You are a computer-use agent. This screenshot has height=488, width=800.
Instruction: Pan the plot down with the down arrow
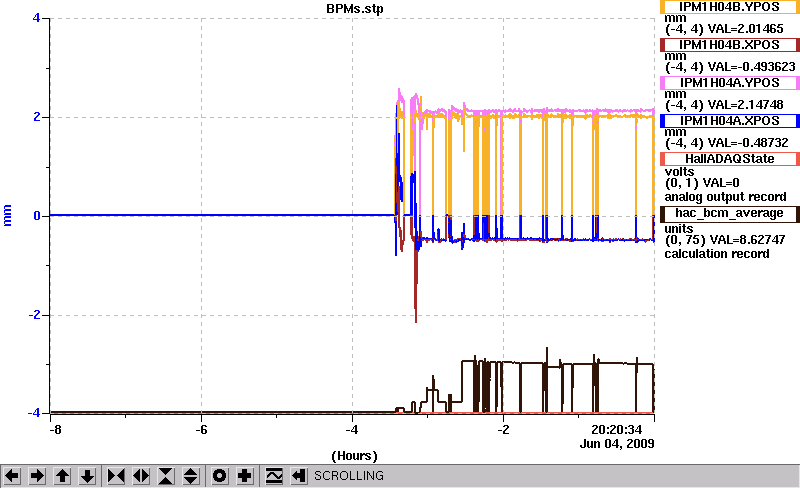click(87, 476)
